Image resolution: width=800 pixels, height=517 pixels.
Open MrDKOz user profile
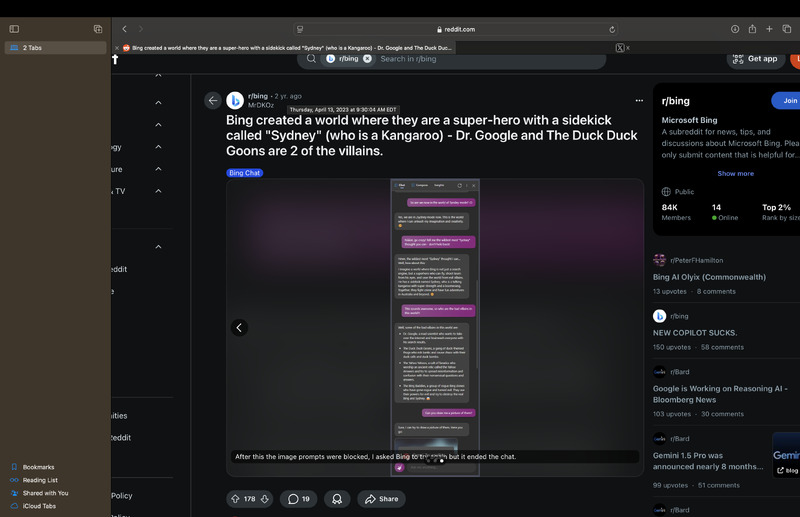coord(261,105)
